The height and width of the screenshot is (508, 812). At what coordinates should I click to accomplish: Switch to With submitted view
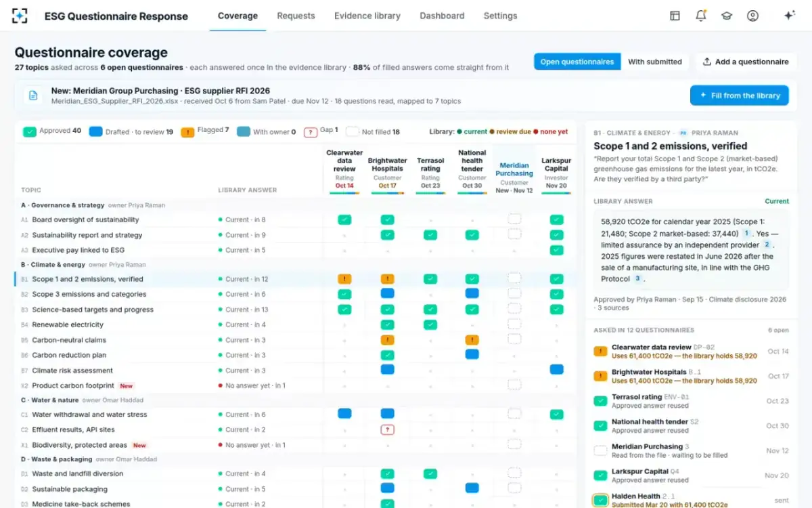tap(654, 62)
